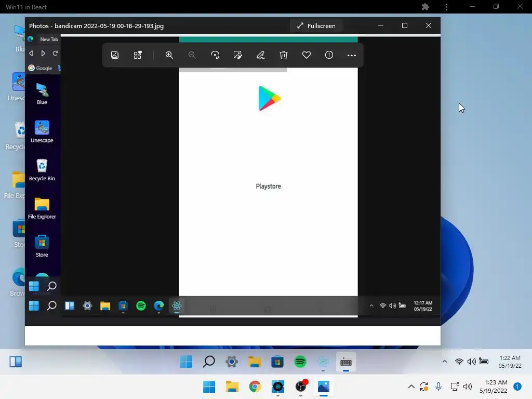Viewport: 532px width, 399px height.
Task: Rotate the image
Action: pyautogui.click(x=215, y=55)
